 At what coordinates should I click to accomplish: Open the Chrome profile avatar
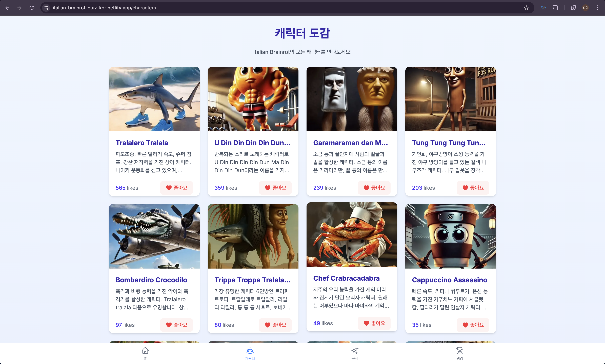coord(585,8)
